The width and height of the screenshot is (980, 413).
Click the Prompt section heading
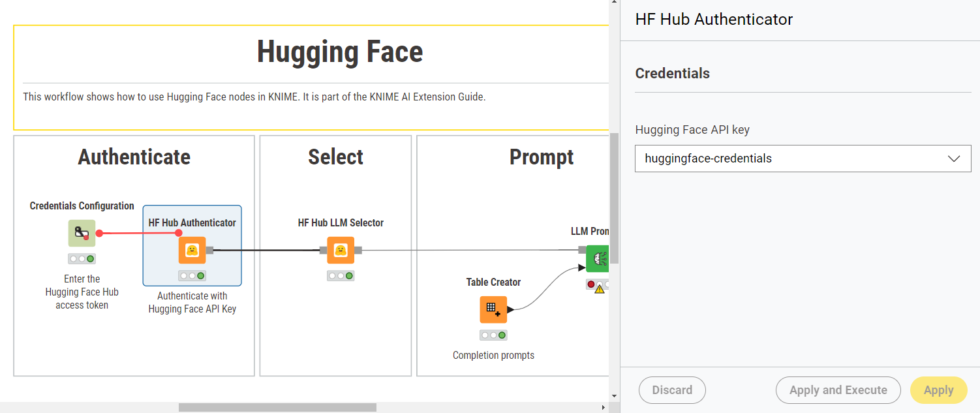pos(542,157)
